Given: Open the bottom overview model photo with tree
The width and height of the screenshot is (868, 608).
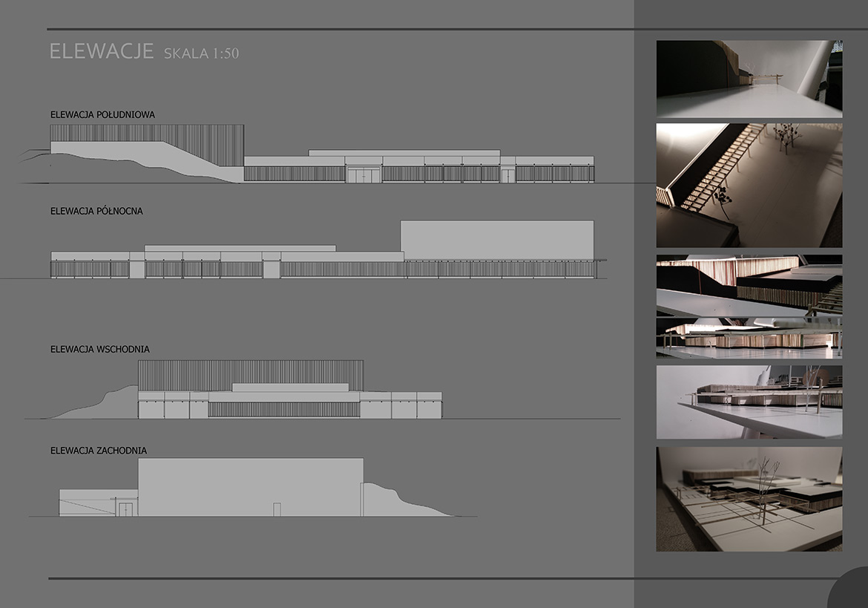Looking at the screenshot, I should (x=749, y=499).
